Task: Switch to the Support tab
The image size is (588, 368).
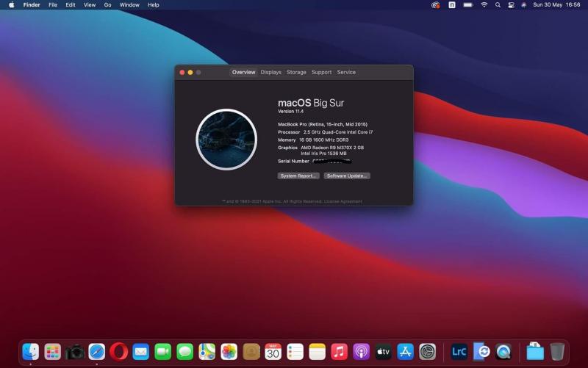Action: [322, 72]
